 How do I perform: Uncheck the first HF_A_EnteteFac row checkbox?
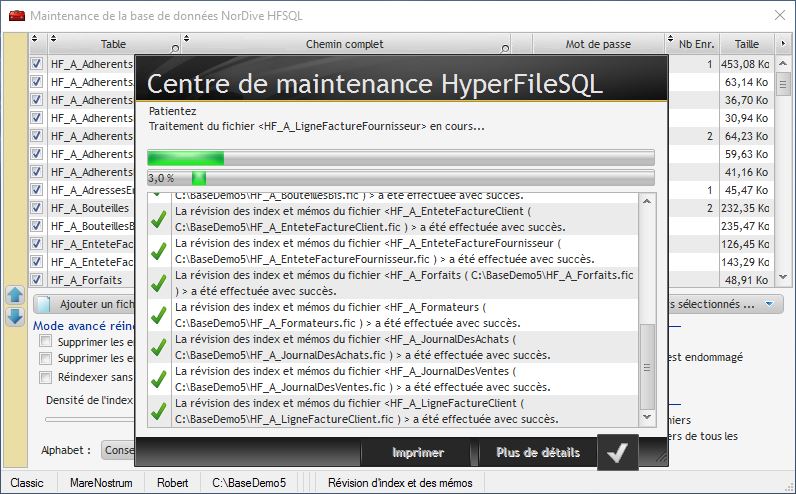[x=37, y=244]
